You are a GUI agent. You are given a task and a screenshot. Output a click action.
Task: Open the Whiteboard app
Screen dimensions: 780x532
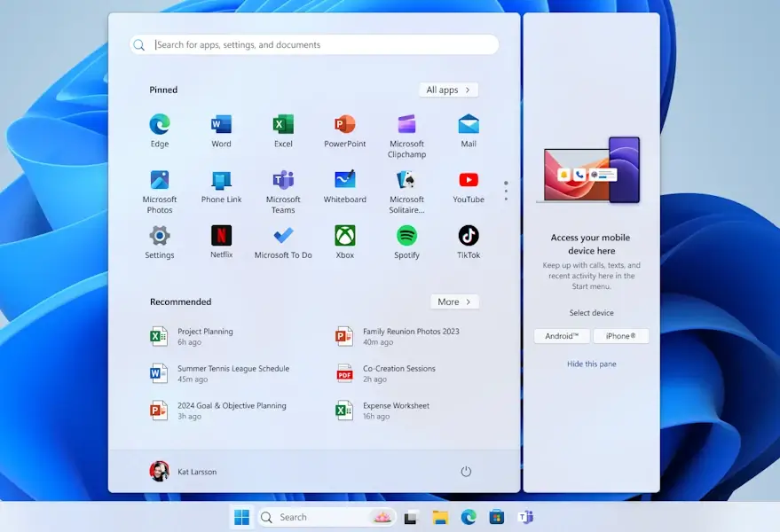pyautogui.click(x=344, y=186)
